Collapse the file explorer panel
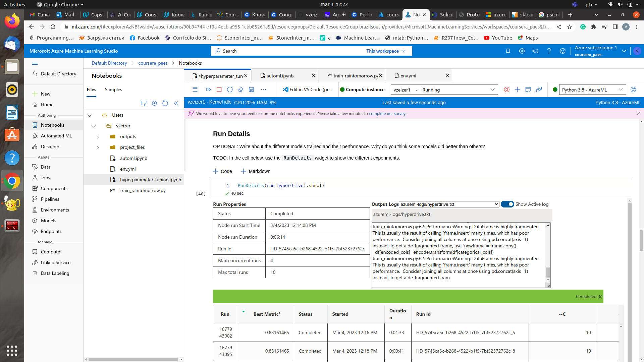644x362 pixels. click(x=176, y=103)
